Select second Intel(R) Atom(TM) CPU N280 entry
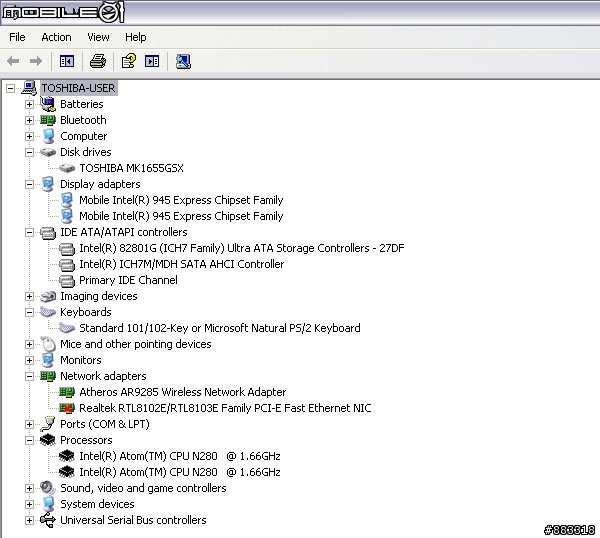This screenshot has width=600, height=538. coord(179,472)
